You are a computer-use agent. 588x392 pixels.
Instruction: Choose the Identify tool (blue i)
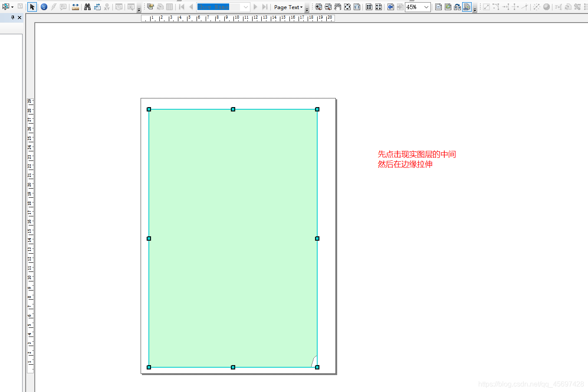click(44, 7)
